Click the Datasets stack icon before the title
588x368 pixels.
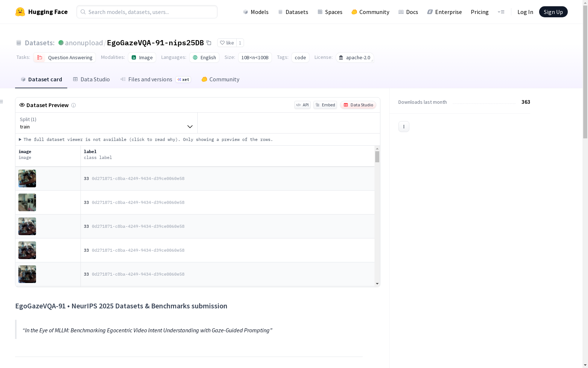pos(19,43)
